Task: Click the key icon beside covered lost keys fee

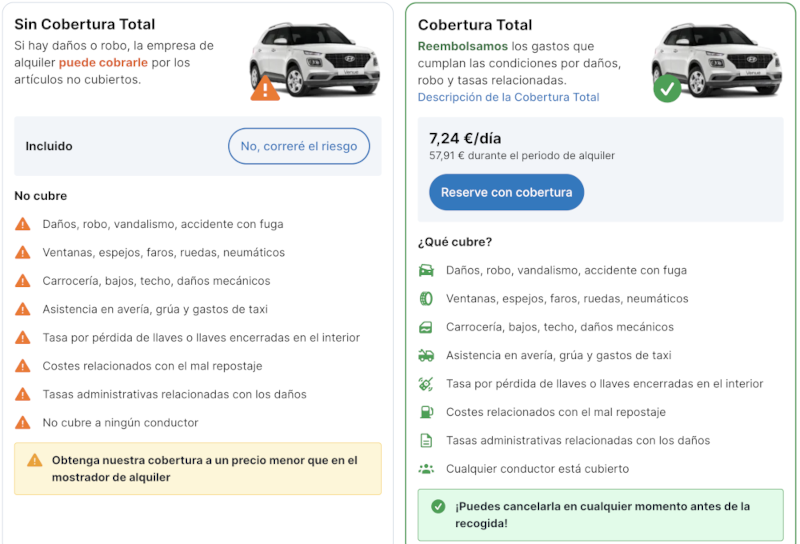Action: tap(426, 384)
